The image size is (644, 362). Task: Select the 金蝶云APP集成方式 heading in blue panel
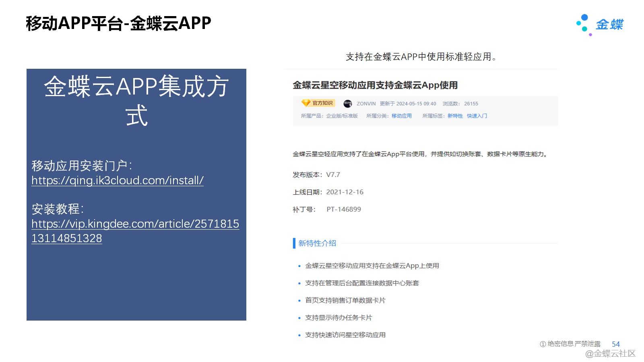[136, 101]
